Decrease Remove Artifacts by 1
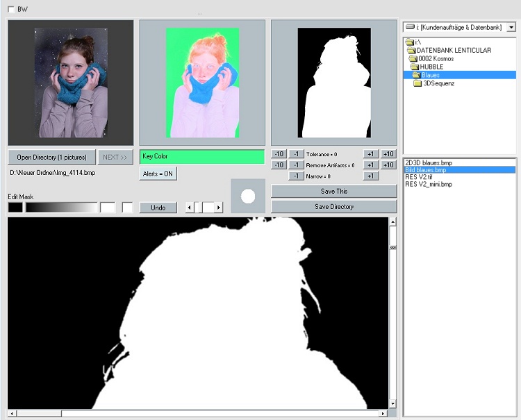The image size is (521, 420). (295, 165)
